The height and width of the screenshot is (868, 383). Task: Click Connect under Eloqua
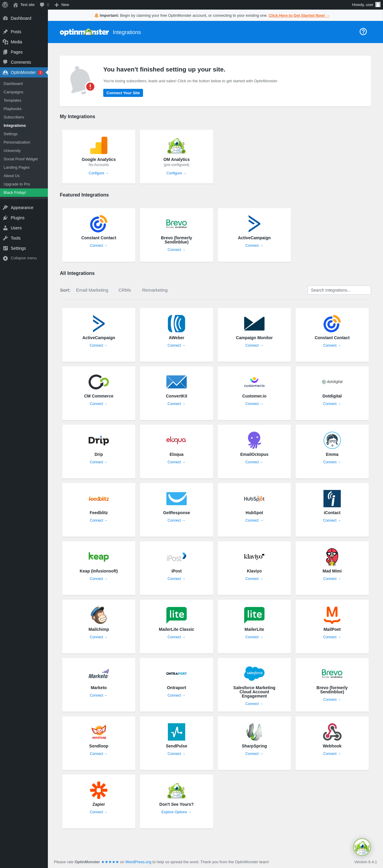pos(176,462)
